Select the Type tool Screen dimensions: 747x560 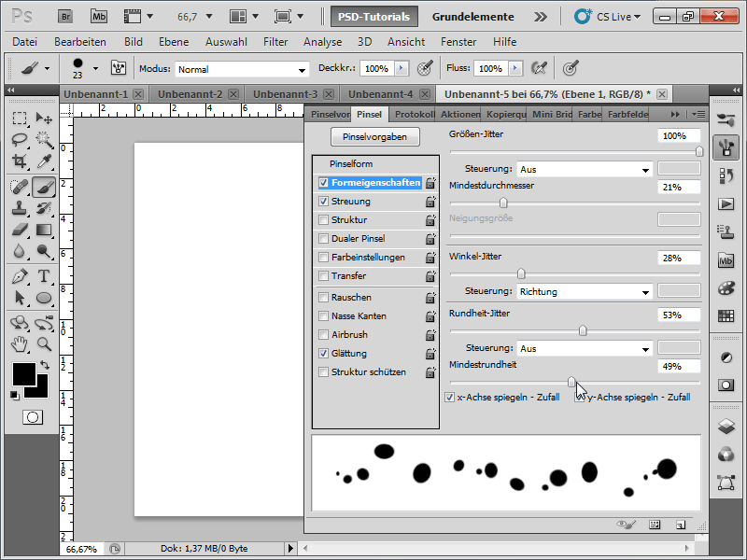(44, 276)
